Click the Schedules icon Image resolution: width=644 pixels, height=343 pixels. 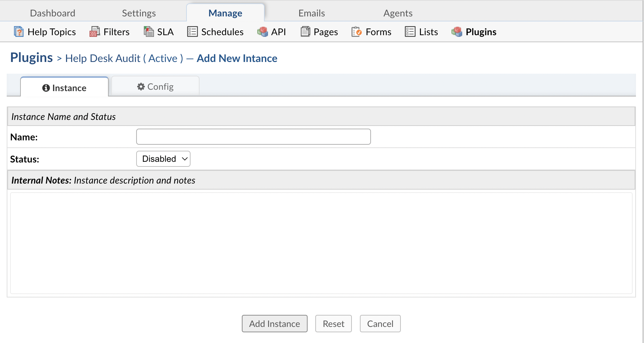[192, 31]
